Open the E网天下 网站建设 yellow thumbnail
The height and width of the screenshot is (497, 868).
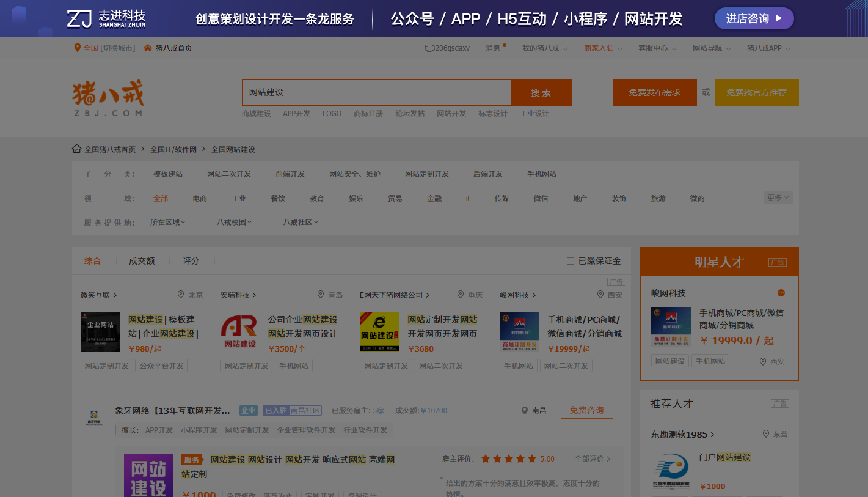pos(379,332)
